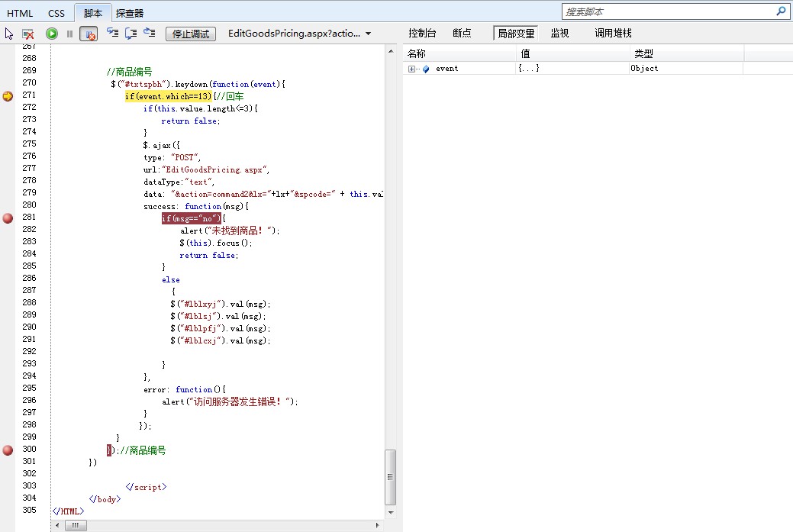
Task: Continue script execution with green play button
Action: coord(52,34)
